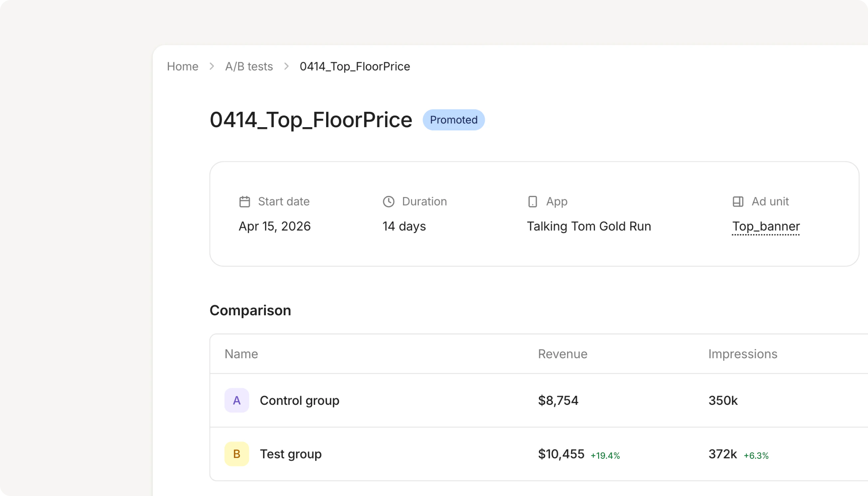This screenshot has width=868, height=496.
Task: Click the Promoted status badge
Action: pos(454,120)
